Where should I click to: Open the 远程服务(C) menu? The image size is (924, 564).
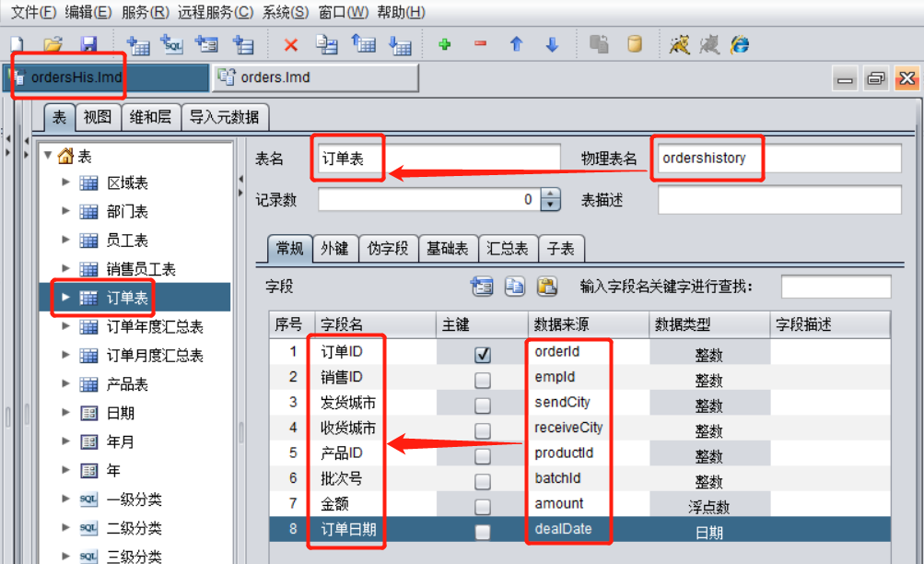click(x=215, y=12)
